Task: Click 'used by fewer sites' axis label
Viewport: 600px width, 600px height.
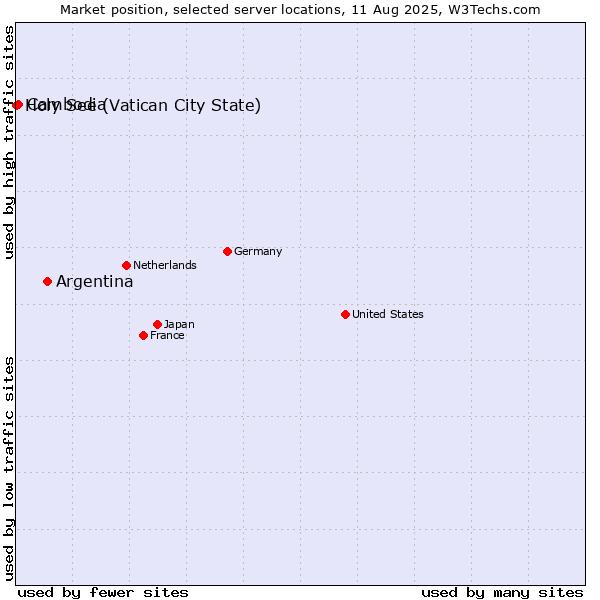Action: 103,593
